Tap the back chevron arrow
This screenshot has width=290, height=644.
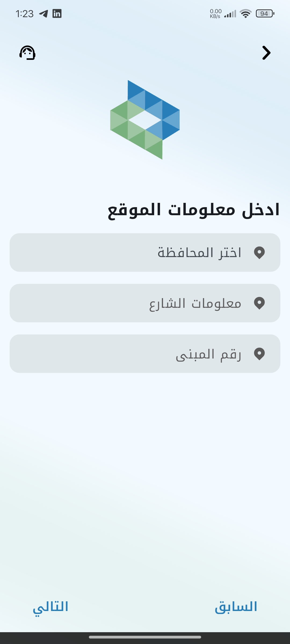[x=266, y=53]
